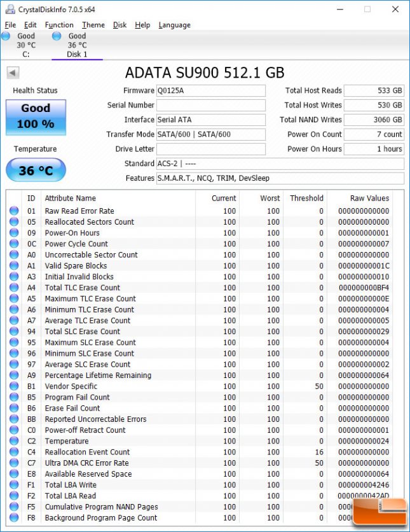This screenshot has width=410, height=532.
Task: Click the status orb for Maximum TLC Erase Count
Action: pos(14,298)
